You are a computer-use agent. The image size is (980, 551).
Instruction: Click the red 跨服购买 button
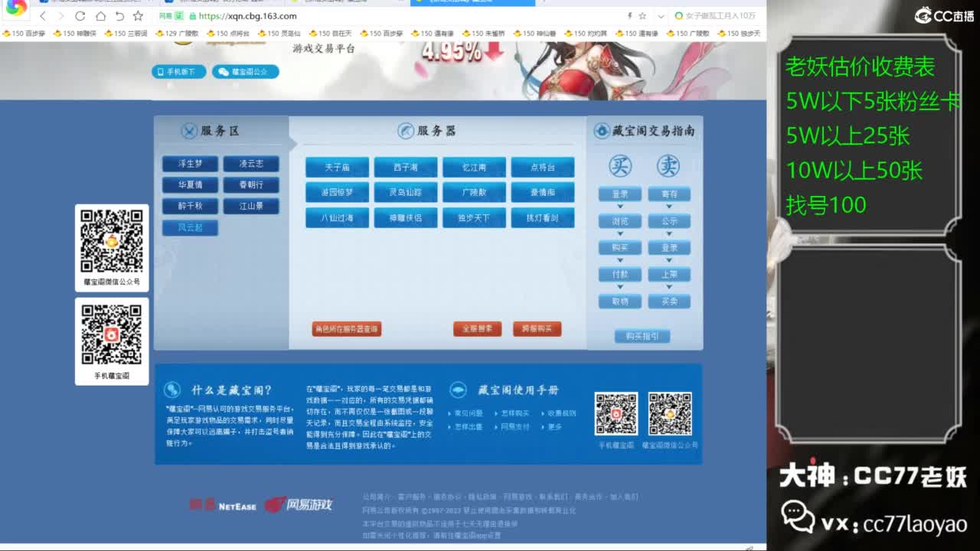537,329
